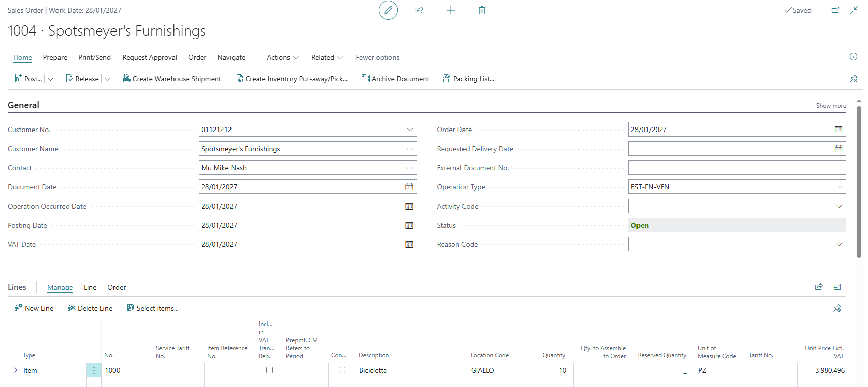Open Reason Code dropdown
868x387 pixels.
839,244
